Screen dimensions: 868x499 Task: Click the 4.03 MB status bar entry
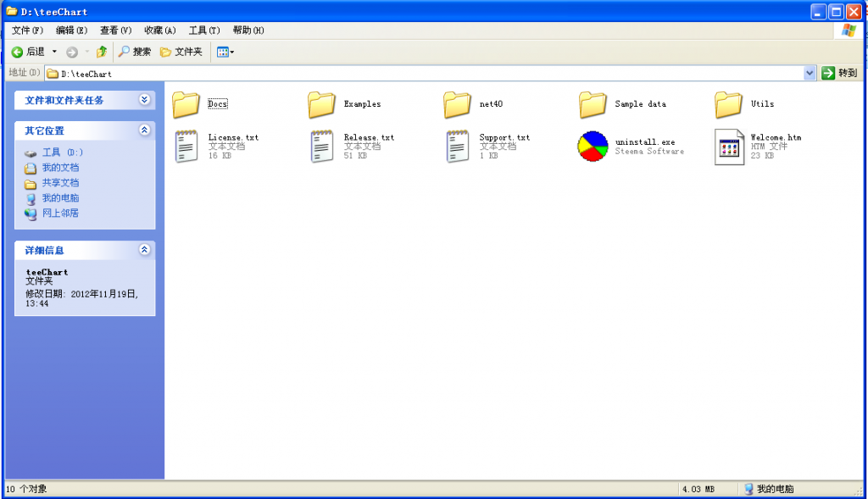click(x=698, y=489)
